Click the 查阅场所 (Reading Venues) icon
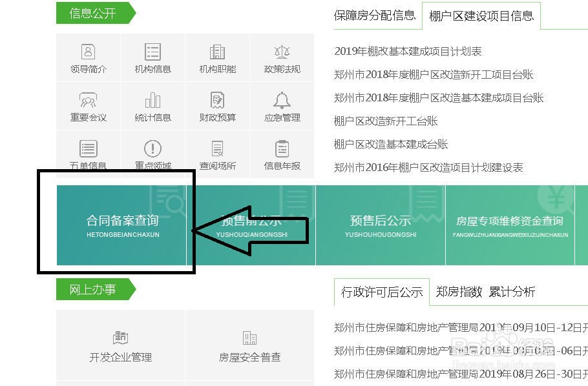Image resolution: width=588 pixels, height=386 pixels. pos(217,154)
